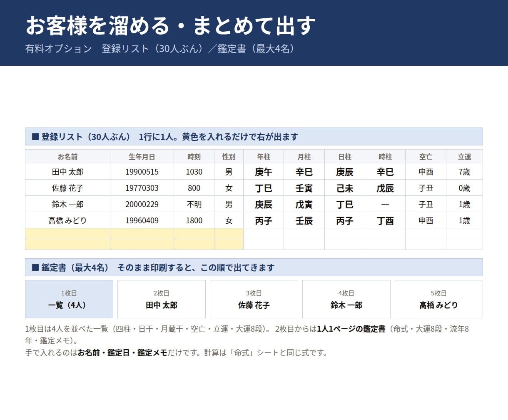Click the 空亡 column header

[426, 157]
